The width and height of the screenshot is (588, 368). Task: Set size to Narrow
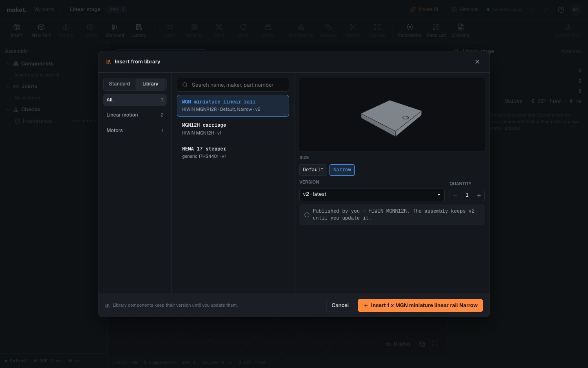click(x=342, y=170)
